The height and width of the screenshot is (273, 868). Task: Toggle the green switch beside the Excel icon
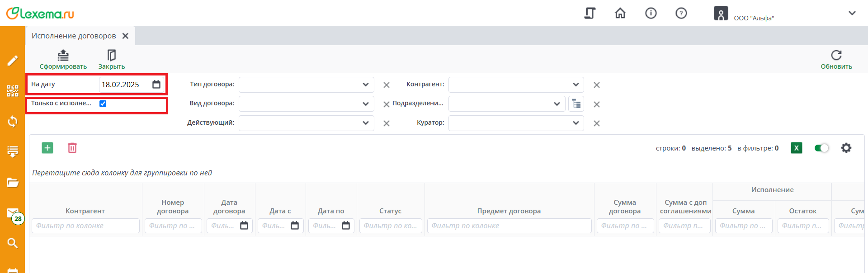(821, 148)
